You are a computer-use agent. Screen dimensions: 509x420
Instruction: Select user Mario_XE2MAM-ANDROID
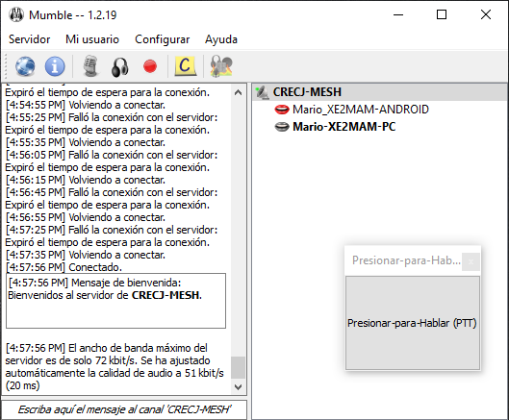360,110
